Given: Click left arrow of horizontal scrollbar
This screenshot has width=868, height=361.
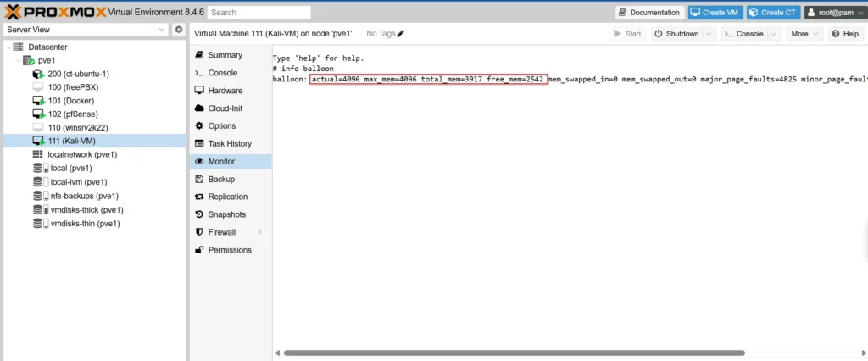Looking at the screenshot, I should tap(277, 353).
